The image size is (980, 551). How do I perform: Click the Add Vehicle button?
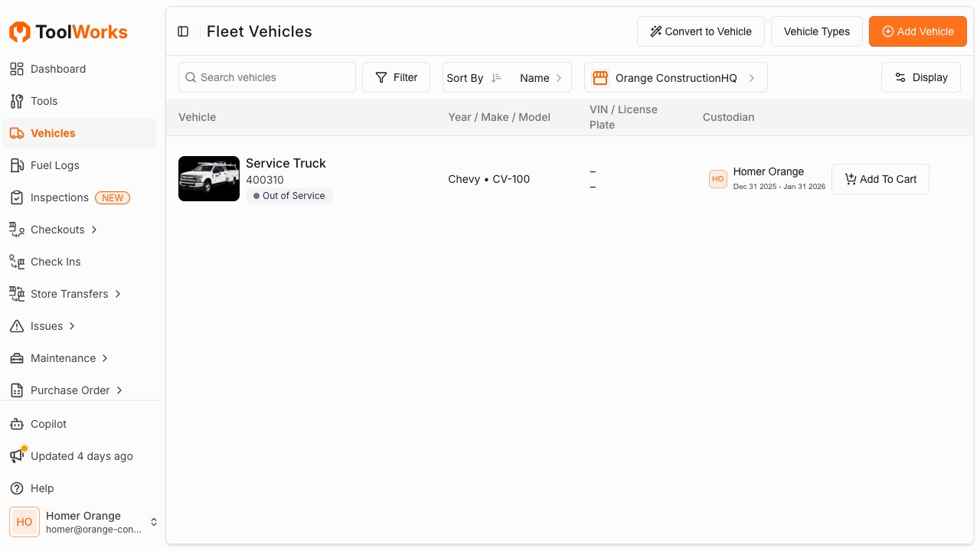pyautogui.click(x=917, y=31)
